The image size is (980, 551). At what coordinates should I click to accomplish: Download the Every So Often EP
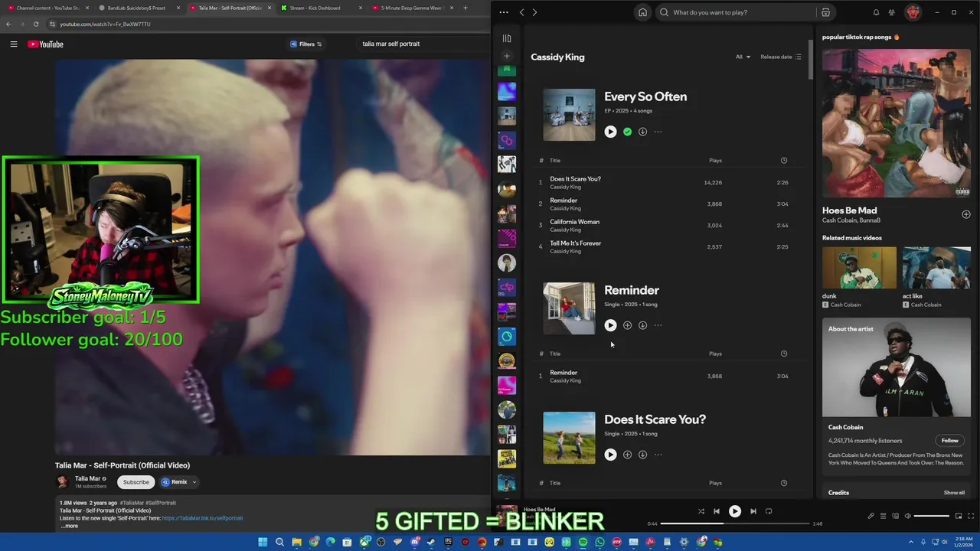642,132
